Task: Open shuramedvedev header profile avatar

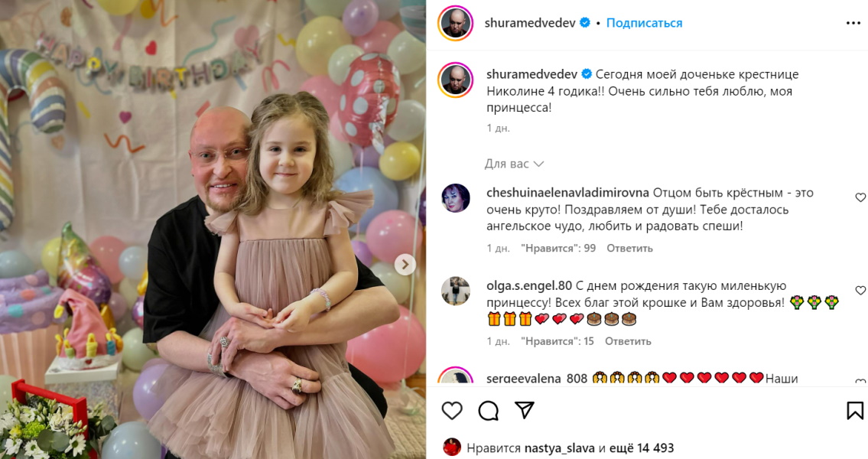Action: coord(456,23)
